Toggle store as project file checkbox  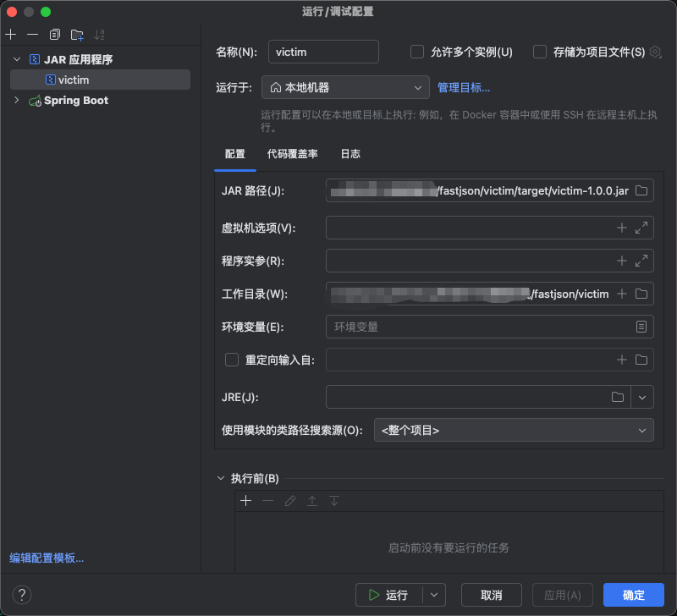coord(540,52)
